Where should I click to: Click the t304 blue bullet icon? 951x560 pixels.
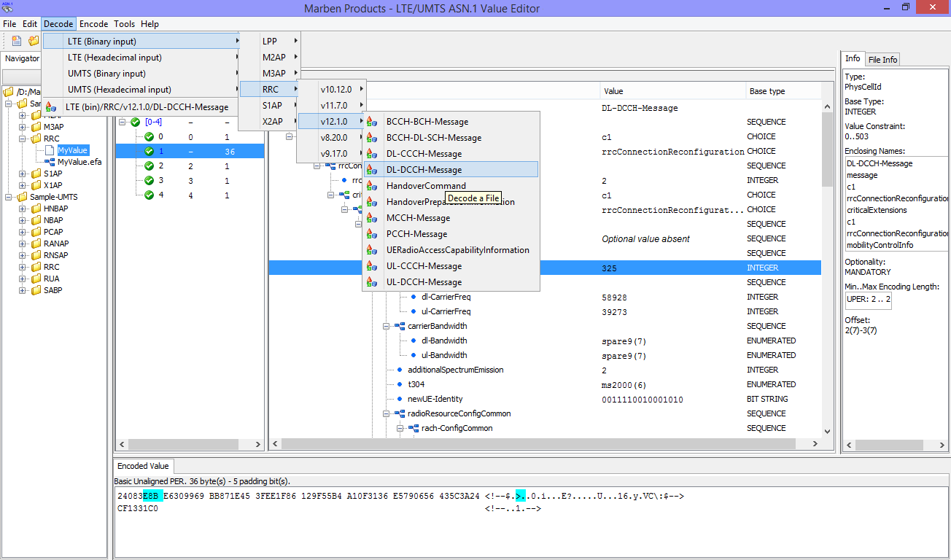(x=400, y=384)
